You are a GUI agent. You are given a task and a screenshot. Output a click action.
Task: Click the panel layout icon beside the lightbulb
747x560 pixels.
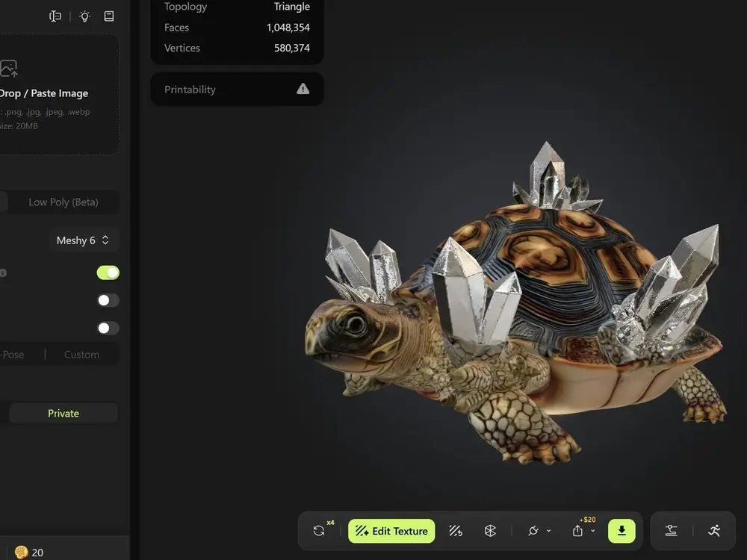tap(55, 16)
